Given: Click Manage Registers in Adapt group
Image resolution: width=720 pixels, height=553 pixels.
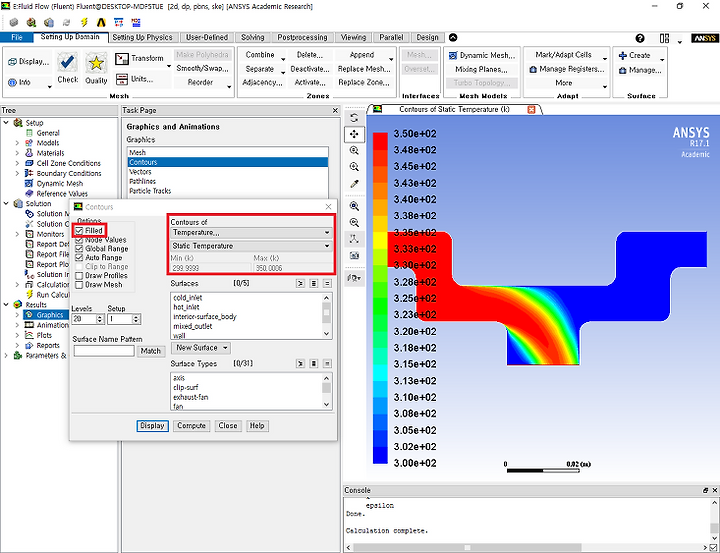Looking at the screenshot, I should [x=567, y=69].
